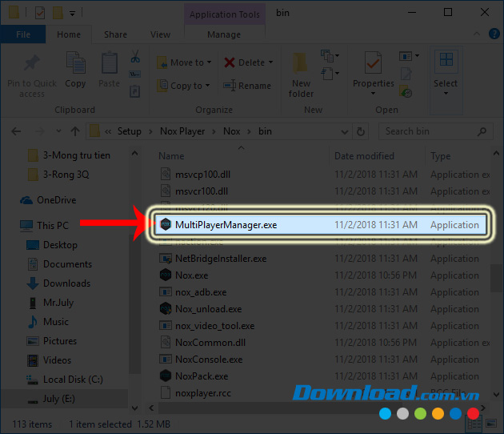Click the History icon in the Open group
The image size is (504, 434).
tap(406, 92)
